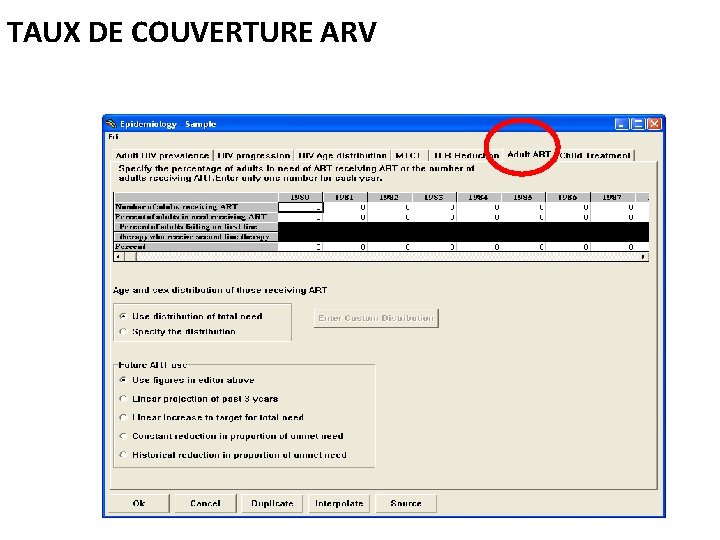
Task: Select the MTCT tab
Action: (408, 156)
